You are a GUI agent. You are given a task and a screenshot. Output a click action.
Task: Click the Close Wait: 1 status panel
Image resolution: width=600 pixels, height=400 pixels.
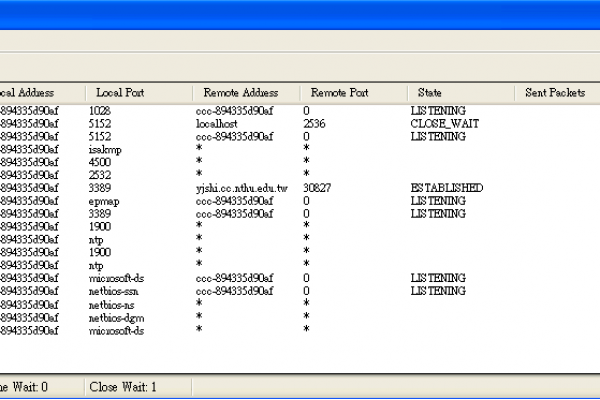(123, 386)
